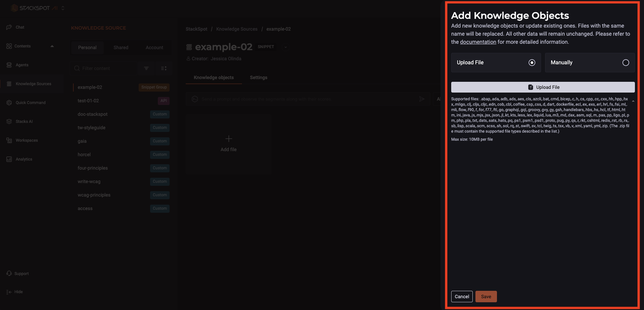Click the Custom badge on horcel
Screen dimensions: 644x310
tap(160, 154)
